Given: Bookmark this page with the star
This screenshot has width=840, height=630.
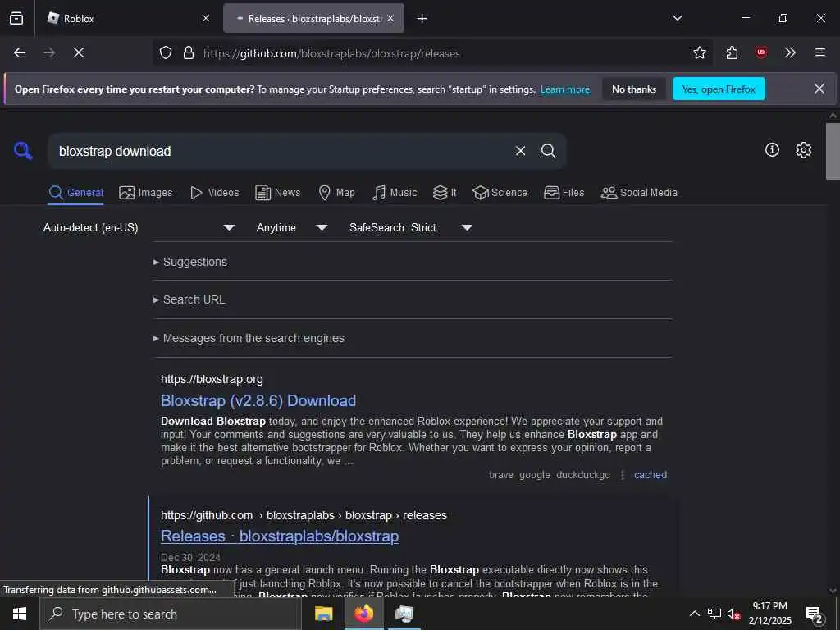Looking at the screenshot, I should point(700,52).
